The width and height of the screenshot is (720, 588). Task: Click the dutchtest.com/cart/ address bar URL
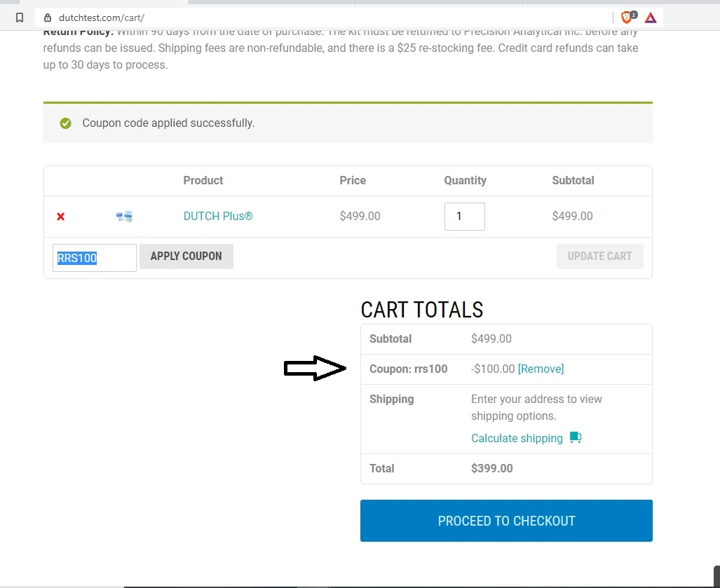point(102,18)
